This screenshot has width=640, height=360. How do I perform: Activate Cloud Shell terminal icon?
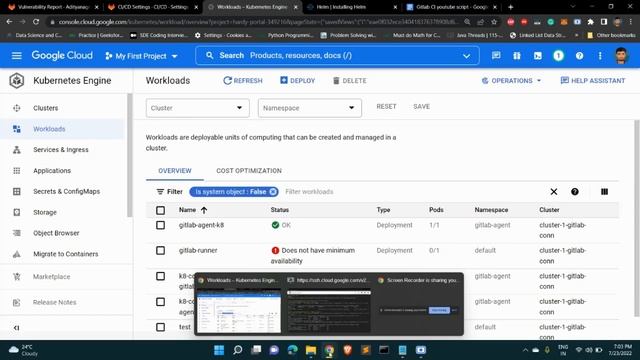pyautogui.click(x=538, y=56)
